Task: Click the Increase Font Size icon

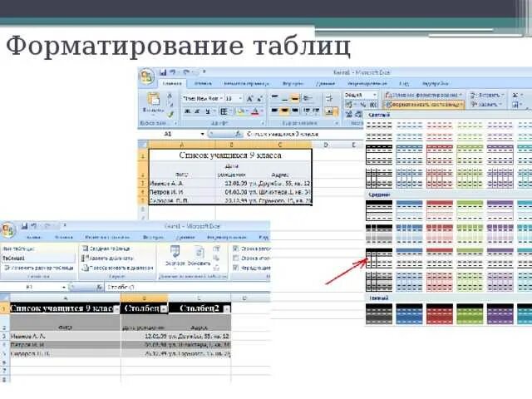Action: [249, 99]
